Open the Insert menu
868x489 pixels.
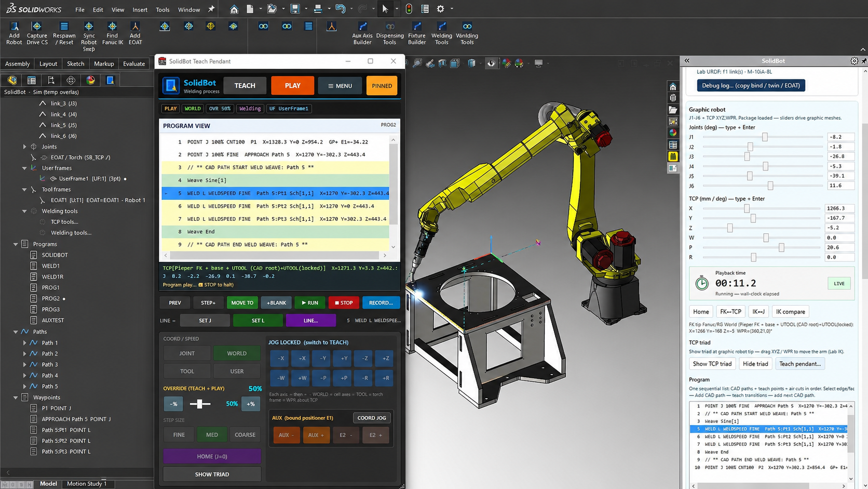click(x=140, y=9)
